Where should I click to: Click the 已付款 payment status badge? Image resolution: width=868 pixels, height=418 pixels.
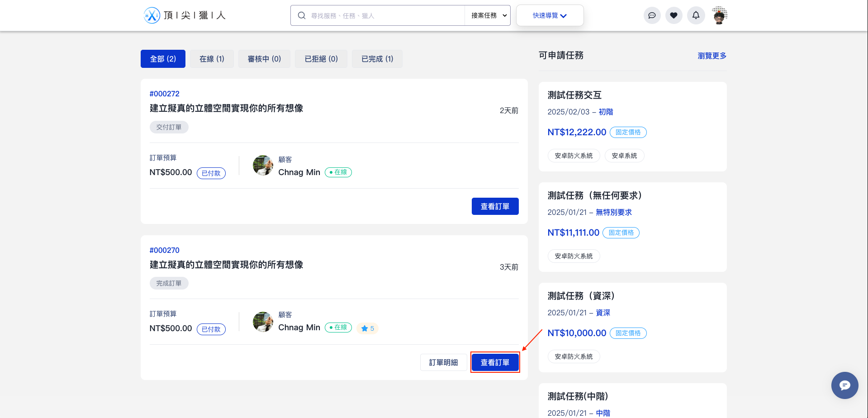point(211,173)
